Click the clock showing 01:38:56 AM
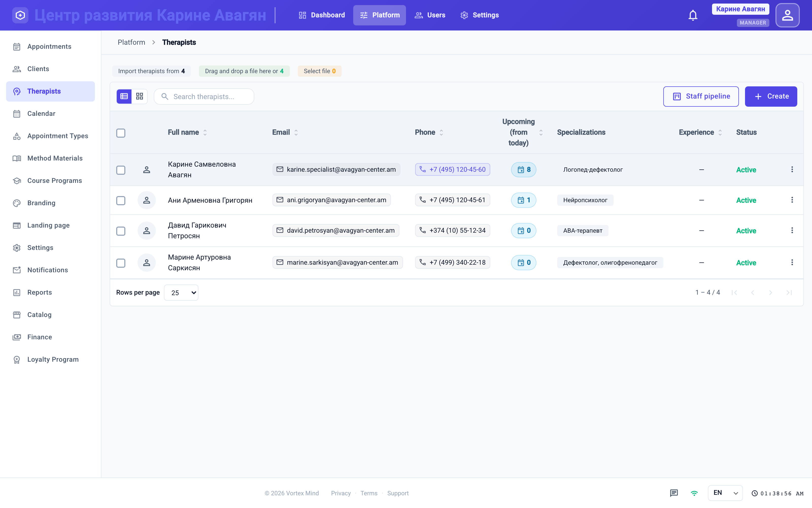Screen dimensions: 812x508 (x=777, y=493)
